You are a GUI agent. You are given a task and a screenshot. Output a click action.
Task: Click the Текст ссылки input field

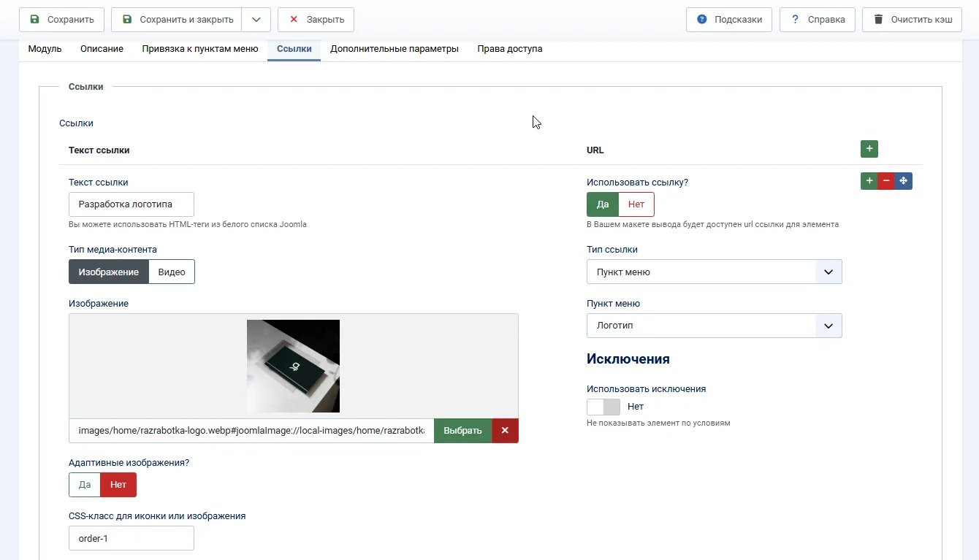[132, 204]
